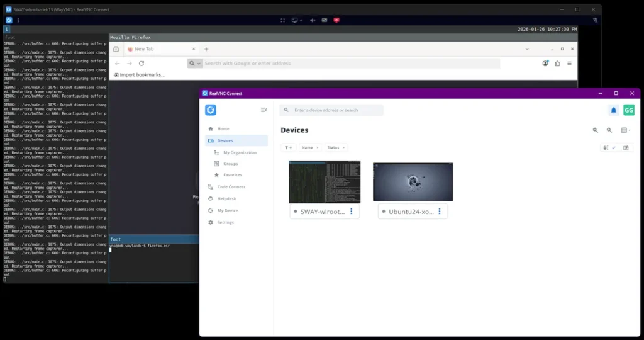The height and width of the screenshot is (340, 644).
Task: Open the notifications bell
Action: point(613,110)
